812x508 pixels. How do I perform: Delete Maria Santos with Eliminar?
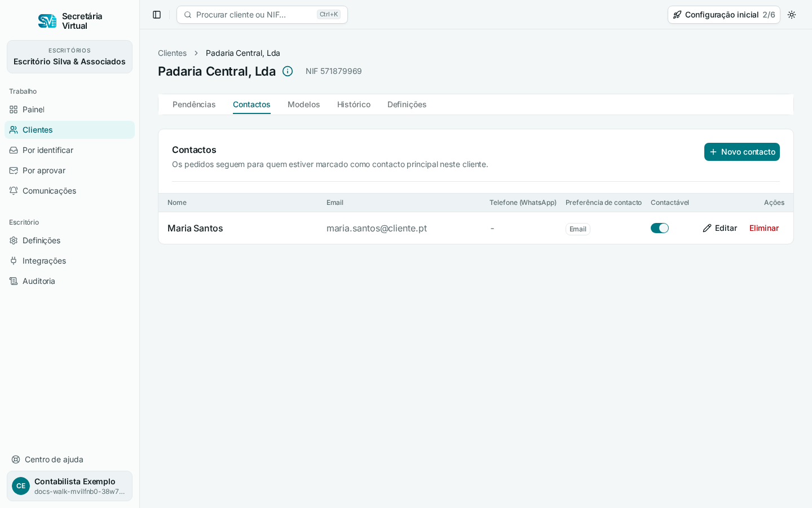coord(764,228)
